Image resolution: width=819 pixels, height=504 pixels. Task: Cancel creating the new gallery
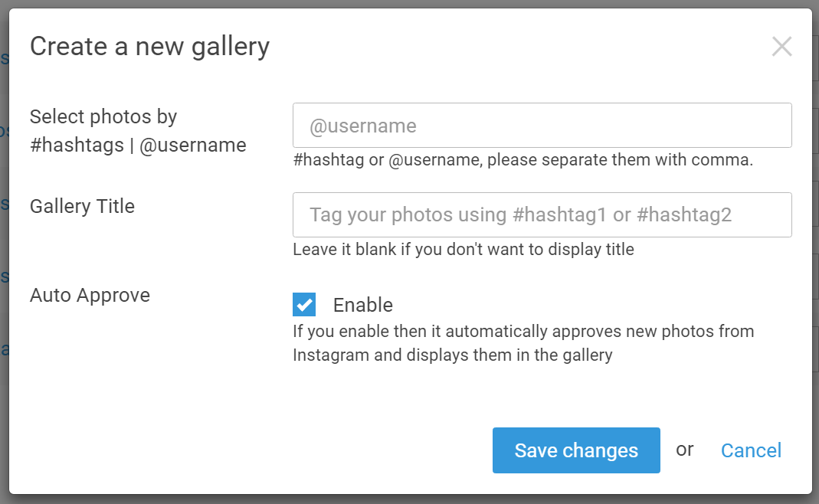pos(751,450)
